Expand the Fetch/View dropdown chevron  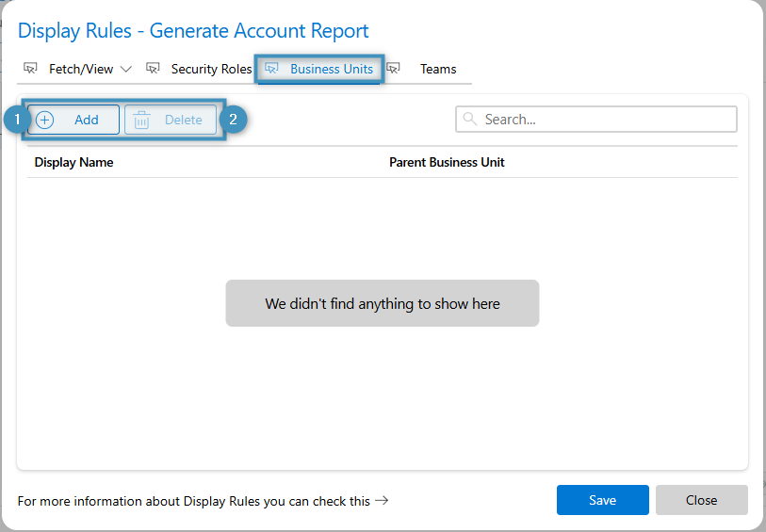126,69
